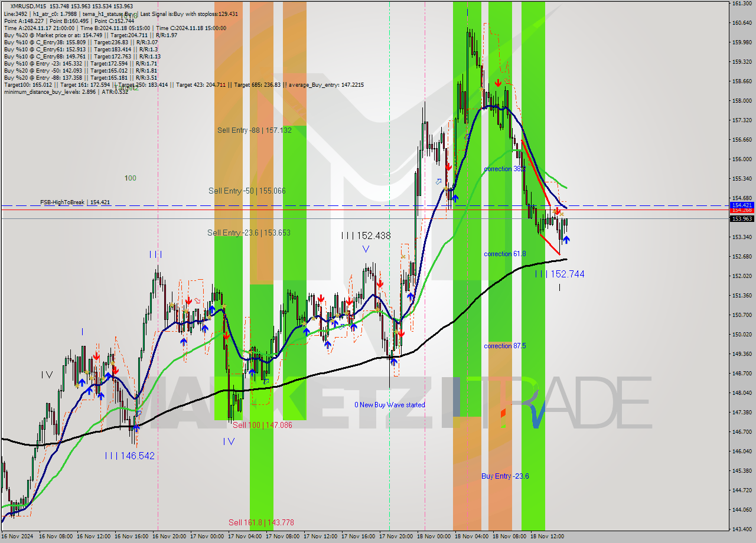756x543 pixels.
Task: Select the '0 New Buy Wave started' text
Action: point(390,405)
